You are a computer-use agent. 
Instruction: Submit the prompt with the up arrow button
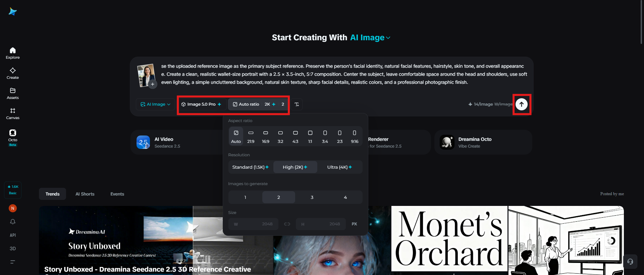[522, 104]
